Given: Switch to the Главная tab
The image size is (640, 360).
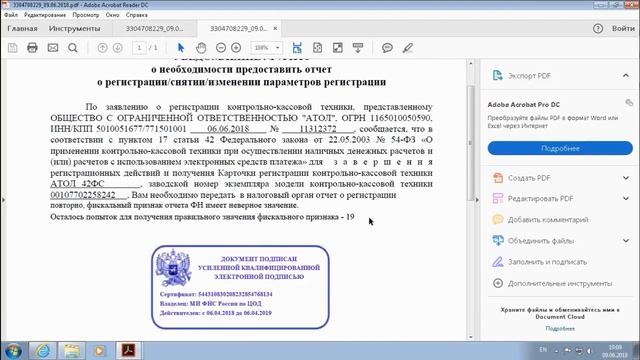Looking at the screenshot, I should pyautogui.click(x=22, y=29).
